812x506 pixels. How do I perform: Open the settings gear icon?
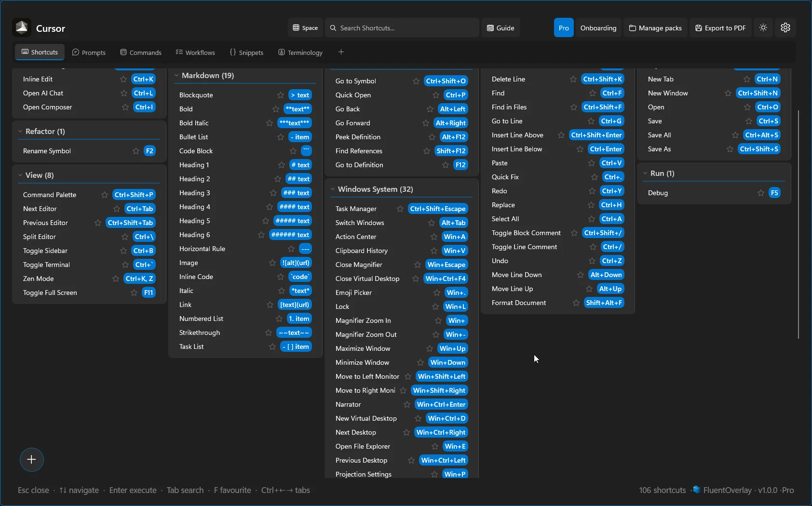pyautogui.click(x=785, y=27)
